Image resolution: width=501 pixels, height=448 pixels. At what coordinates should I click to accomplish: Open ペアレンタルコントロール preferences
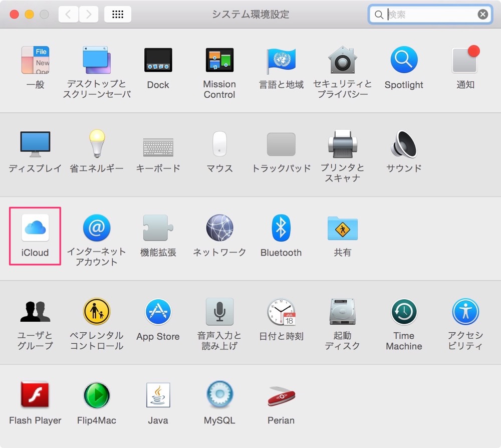pyautogui.click(x=97, y=312)
